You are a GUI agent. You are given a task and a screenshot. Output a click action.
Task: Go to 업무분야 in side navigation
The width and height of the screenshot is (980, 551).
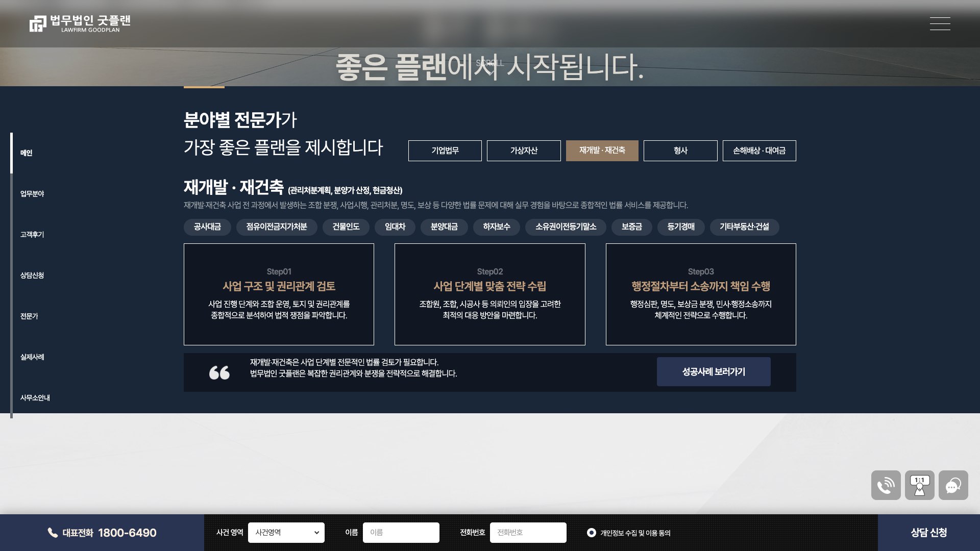[x=32, y=194]
